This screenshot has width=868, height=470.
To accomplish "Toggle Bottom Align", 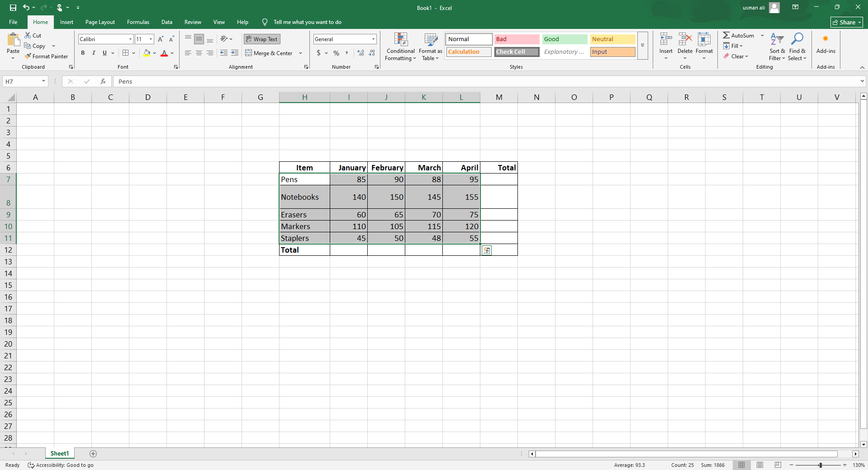I will (210, 39).
